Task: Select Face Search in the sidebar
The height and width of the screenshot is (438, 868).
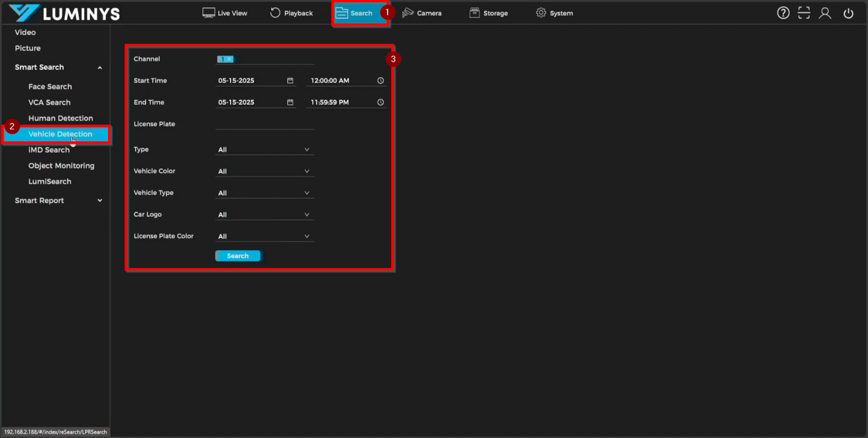Action: click(50, 86)
